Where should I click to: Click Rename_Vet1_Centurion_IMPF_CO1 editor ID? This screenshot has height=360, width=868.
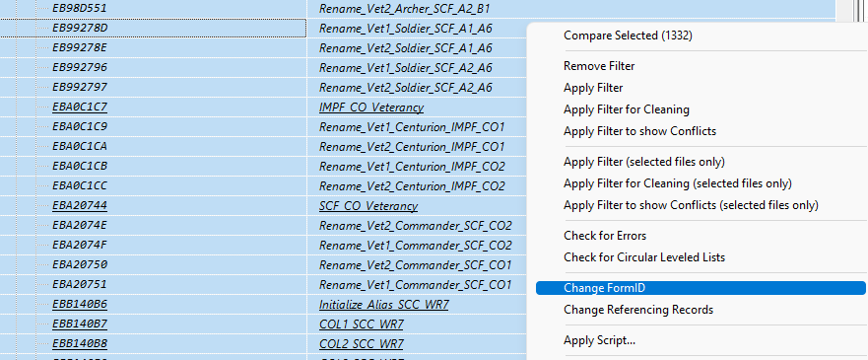[x=412, y=127]
